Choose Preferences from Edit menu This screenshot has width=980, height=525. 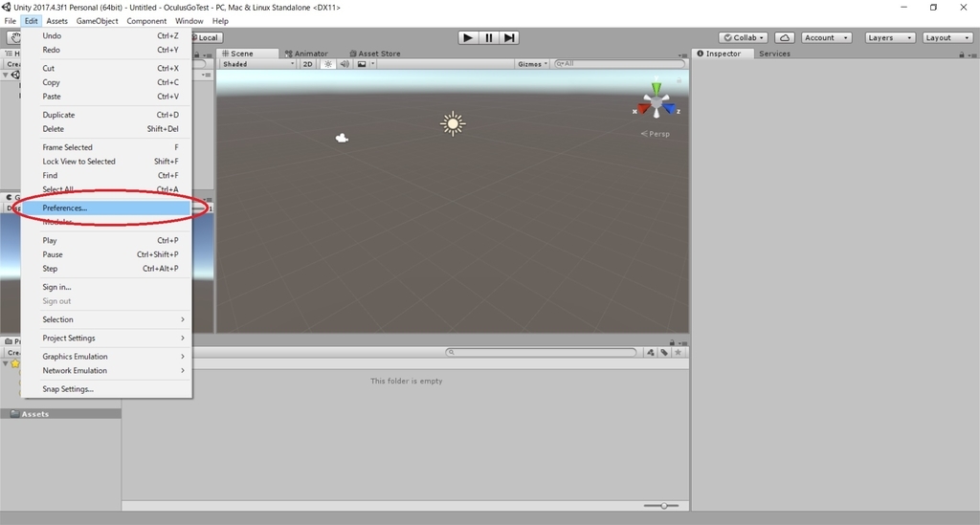(x=106, y=208)
